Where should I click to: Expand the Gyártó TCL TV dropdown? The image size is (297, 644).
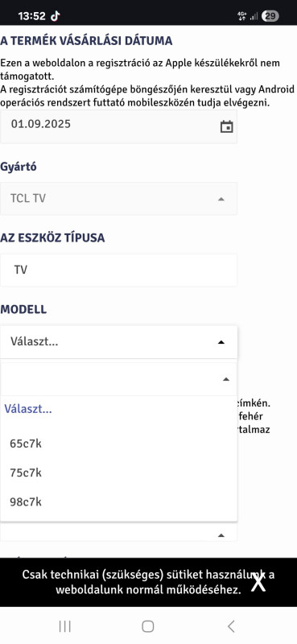pos(118,199)
